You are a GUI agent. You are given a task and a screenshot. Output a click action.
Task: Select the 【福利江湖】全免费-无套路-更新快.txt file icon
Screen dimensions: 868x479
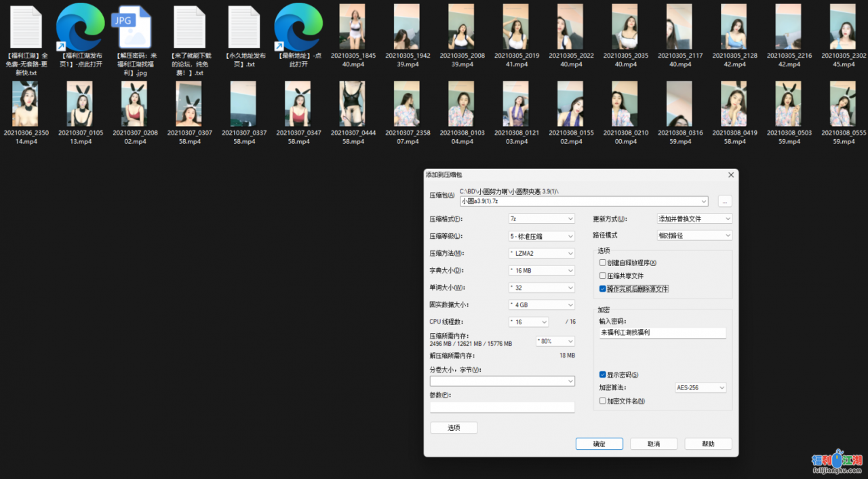(26, 27)
